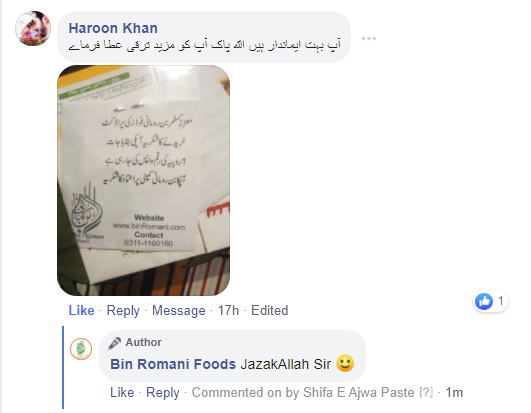Viewport: 531px width, 413px height.
Task: Open Haroon Khan's profile picture
Action: pos(33,28)
